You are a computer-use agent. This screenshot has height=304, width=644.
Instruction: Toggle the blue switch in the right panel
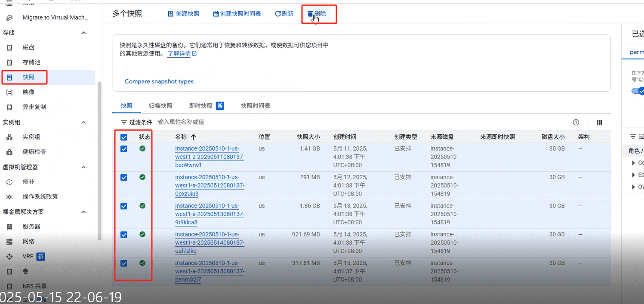638,91
